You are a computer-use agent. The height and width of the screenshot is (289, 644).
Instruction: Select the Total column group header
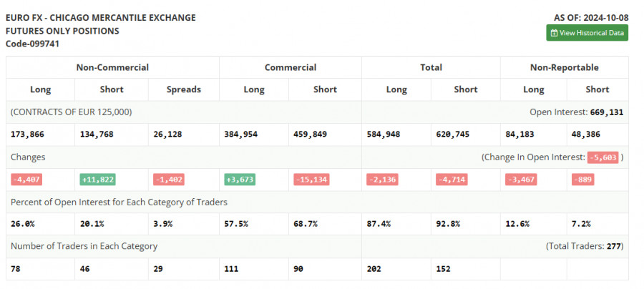(x=431, y=67)
